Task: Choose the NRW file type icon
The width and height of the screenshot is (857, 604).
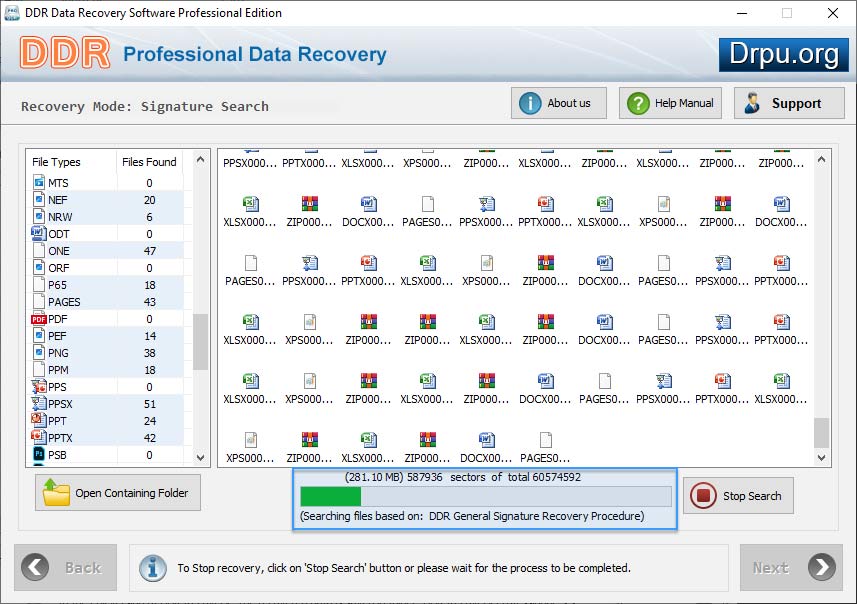Action: (39, 216)
